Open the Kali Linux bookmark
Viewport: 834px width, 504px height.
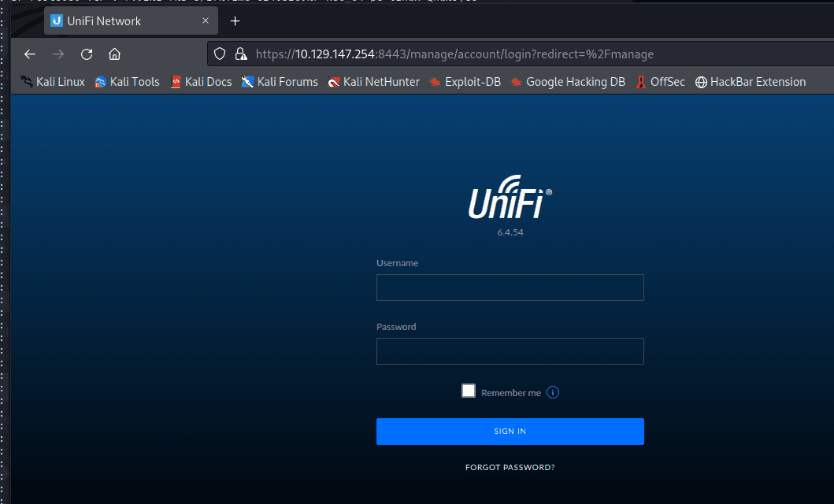pos(53,82)
